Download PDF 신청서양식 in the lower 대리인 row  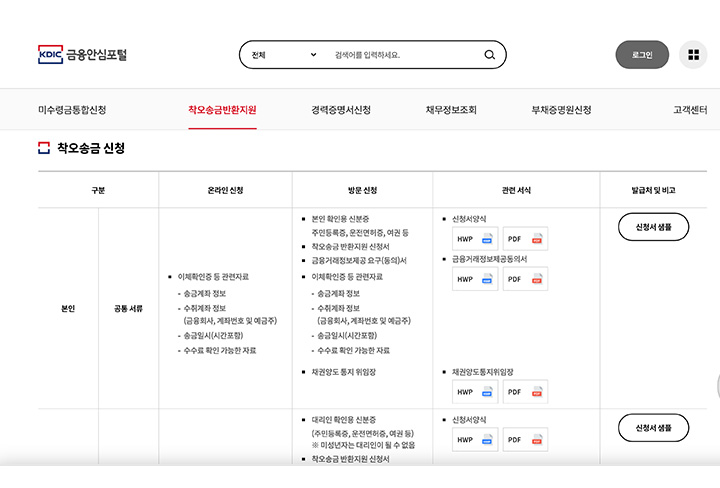tap(525, 439)
